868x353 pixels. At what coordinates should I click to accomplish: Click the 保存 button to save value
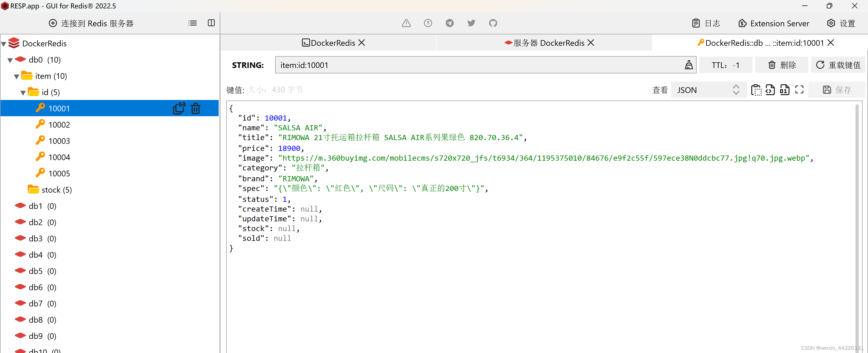click(836, 90)
